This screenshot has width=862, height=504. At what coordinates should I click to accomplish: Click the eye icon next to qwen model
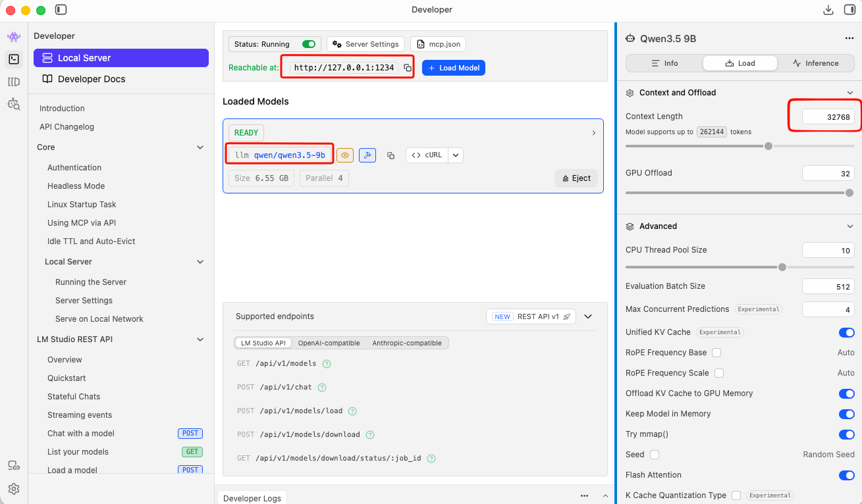click(x=345, y=155)
